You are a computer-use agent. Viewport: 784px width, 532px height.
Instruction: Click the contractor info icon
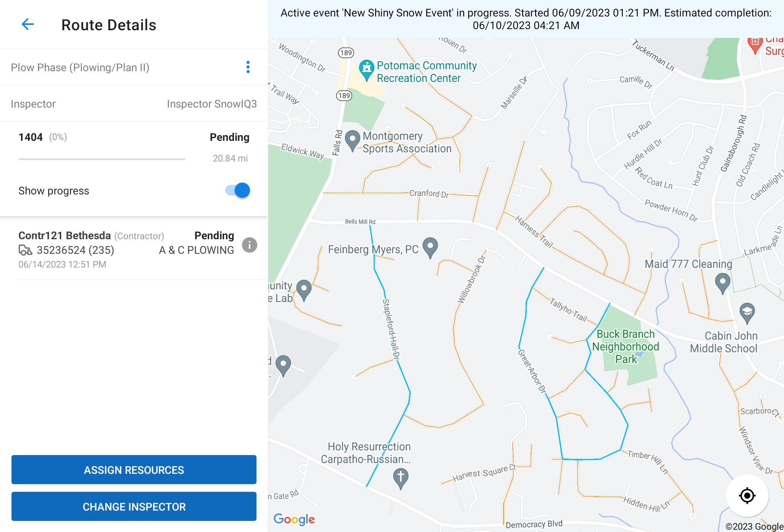pyautogui.click(x=250, y=245)
